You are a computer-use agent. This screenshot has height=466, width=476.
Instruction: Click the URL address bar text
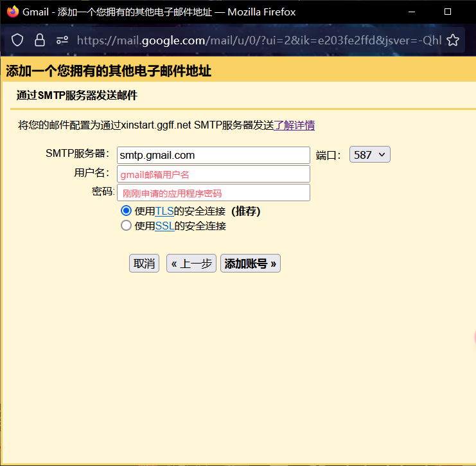coord(259,40)
